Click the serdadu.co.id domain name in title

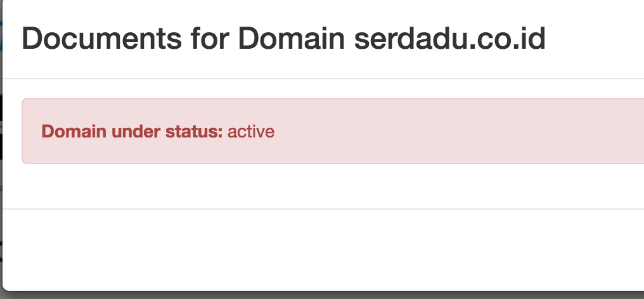449,39
